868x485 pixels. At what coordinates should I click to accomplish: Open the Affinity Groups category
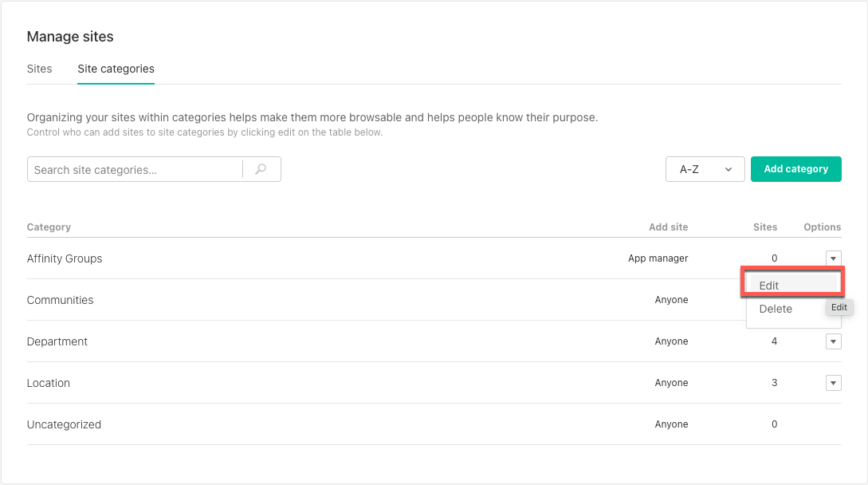(65, 258)
